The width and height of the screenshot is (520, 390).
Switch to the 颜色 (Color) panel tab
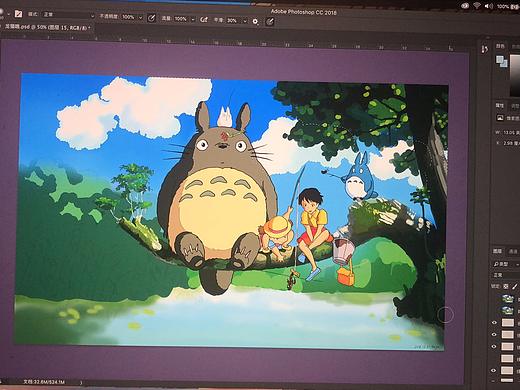[500, 46]
